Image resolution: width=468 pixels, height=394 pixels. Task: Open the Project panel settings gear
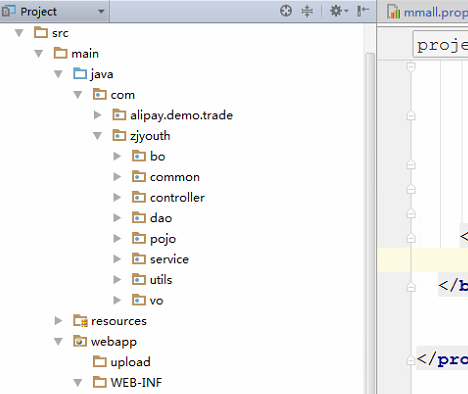coord(339,11)
